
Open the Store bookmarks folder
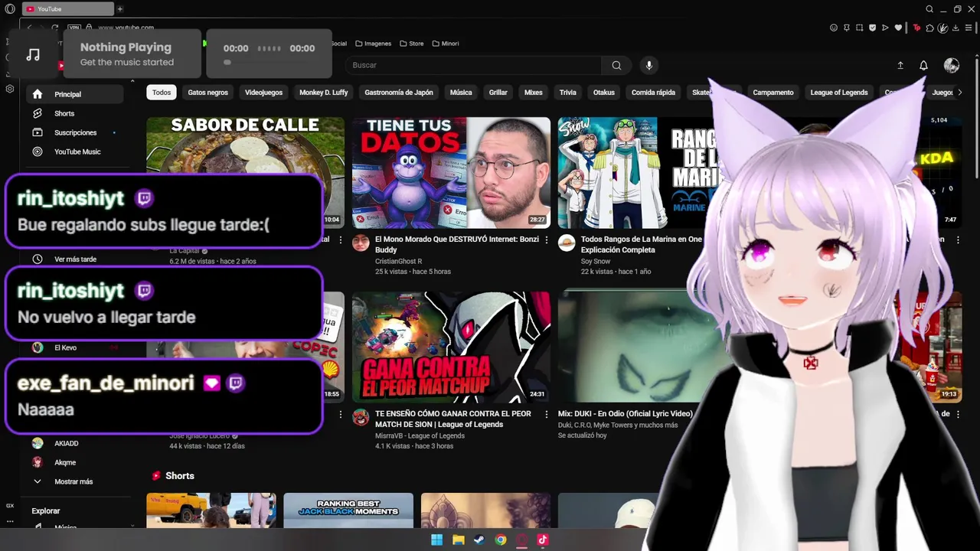411,44
